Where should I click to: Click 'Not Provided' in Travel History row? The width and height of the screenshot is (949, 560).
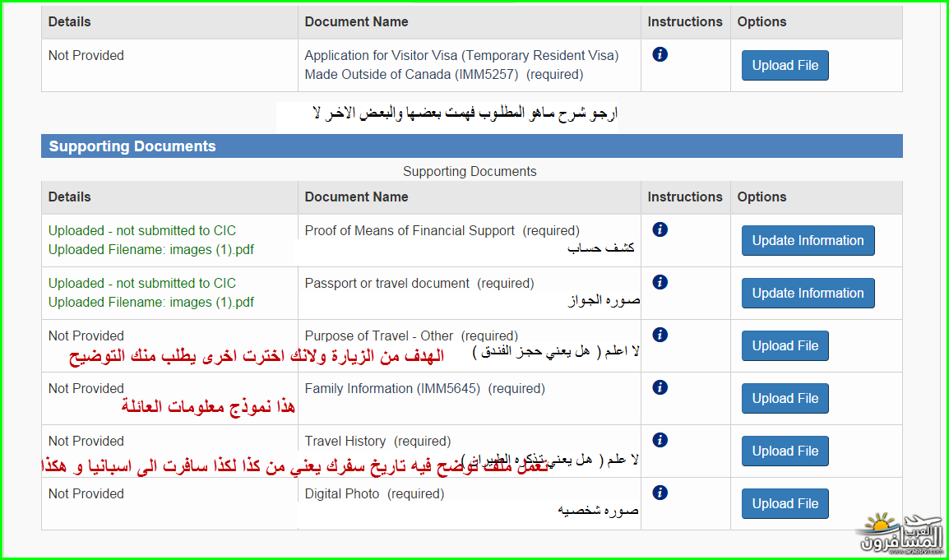[86, 442]
